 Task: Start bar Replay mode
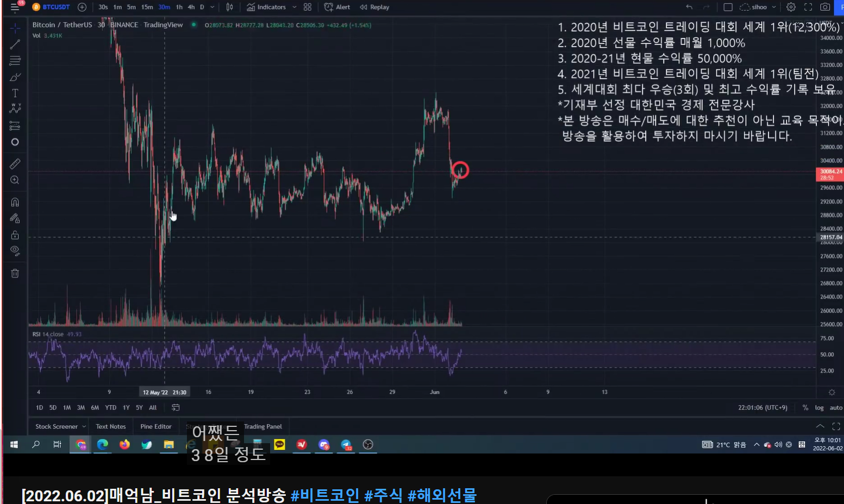(374, 7)
